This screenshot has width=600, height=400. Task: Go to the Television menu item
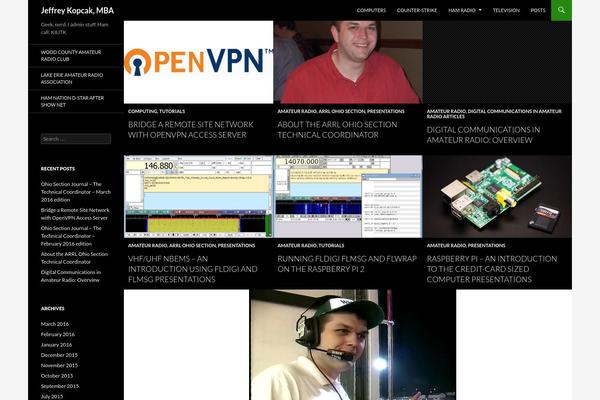coord(506,10)
